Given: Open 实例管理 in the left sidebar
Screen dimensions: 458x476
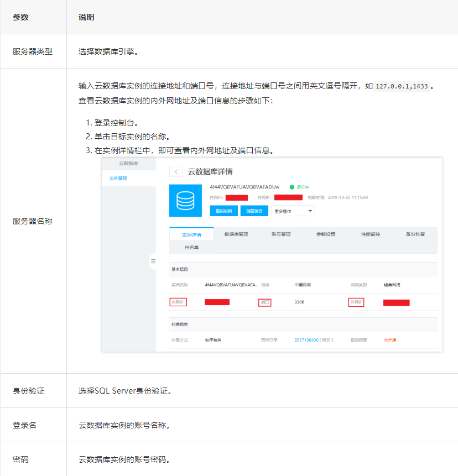Looking at the screenshot, I should (x=118, y=178).
